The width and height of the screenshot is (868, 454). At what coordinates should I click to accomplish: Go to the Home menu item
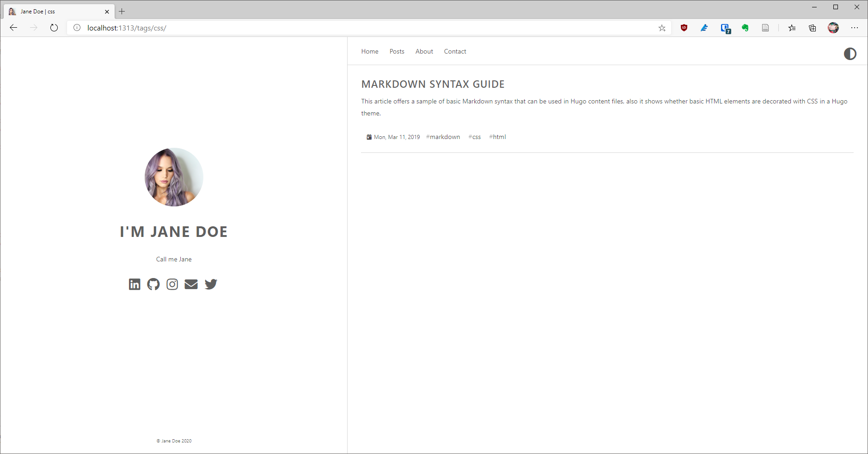370,51
